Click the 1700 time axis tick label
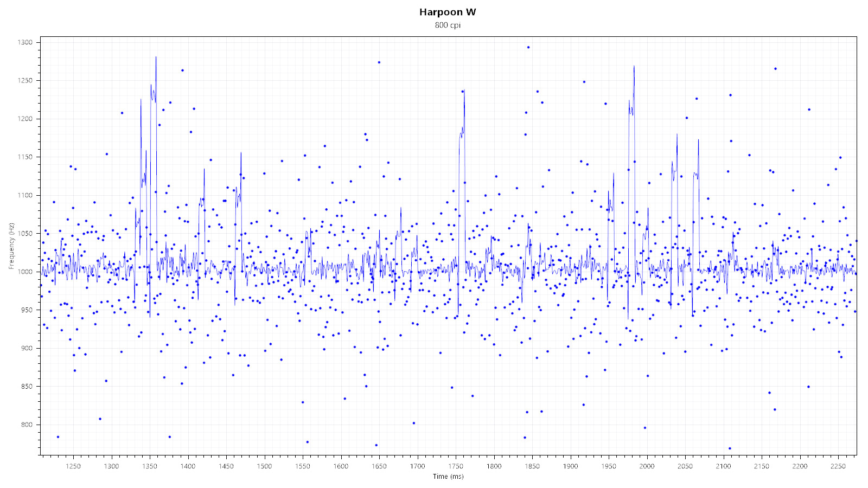Viewport: 868px width, 488px height. coord(417,466)
